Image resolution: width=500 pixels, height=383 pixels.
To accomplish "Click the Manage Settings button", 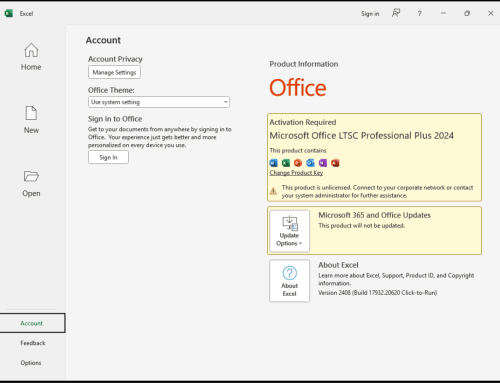I will (114, 72).
